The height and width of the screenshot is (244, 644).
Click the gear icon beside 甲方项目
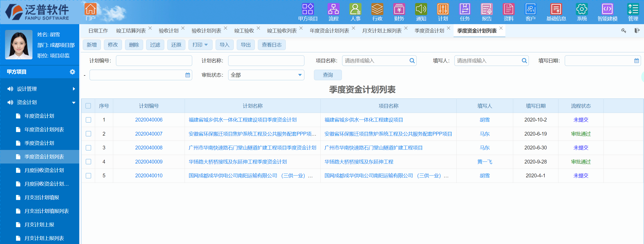click(x=72, y=72)
